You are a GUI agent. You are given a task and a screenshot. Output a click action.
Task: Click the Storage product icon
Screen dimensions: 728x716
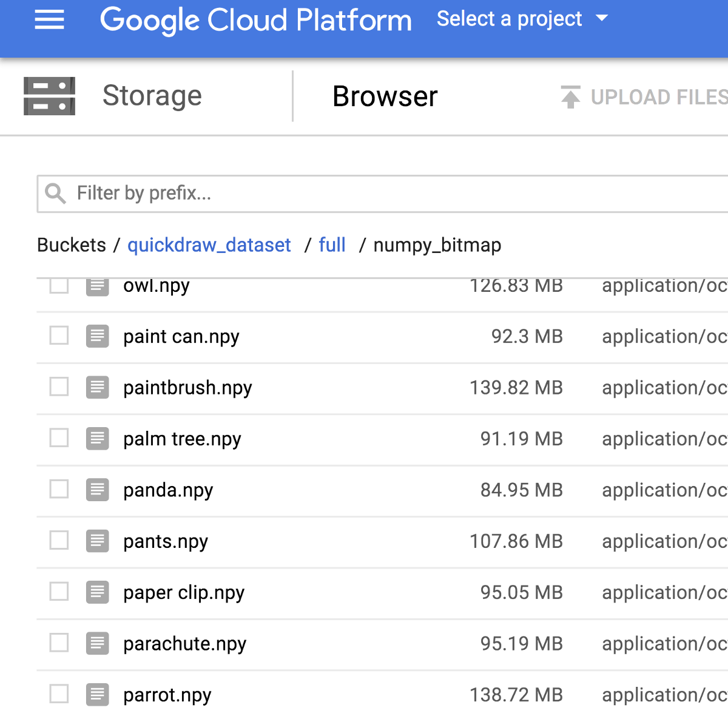[49, 96]
